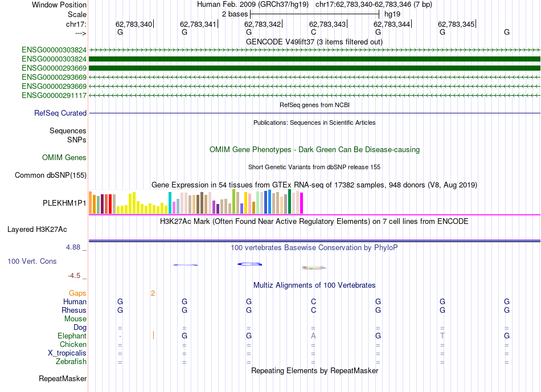Open '100 vertebrates Basewise Conservation by PhyloP'
This screenshot has width=541, height=392.
point(314,247)
